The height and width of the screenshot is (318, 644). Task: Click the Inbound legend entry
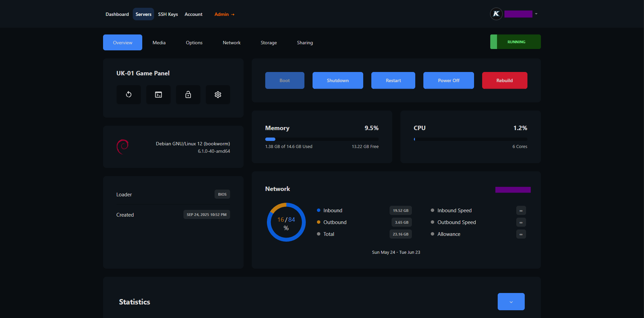[330, 211]
